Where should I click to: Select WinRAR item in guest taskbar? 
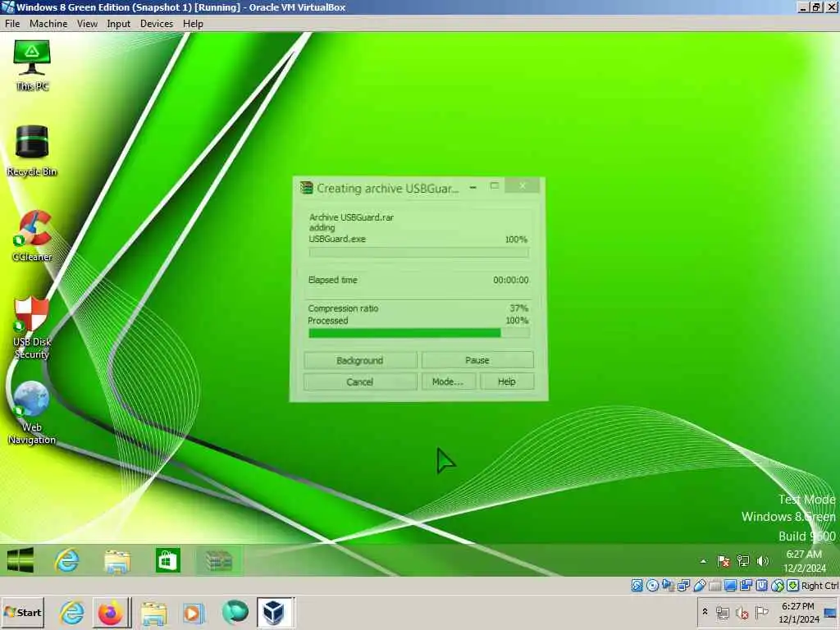(x=218, y=560)
